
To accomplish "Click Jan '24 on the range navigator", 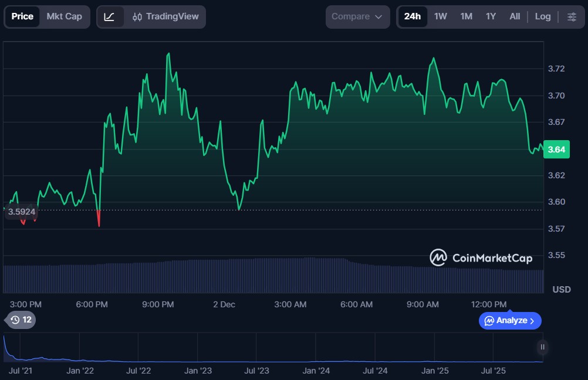I will click(x=316, y=371).
